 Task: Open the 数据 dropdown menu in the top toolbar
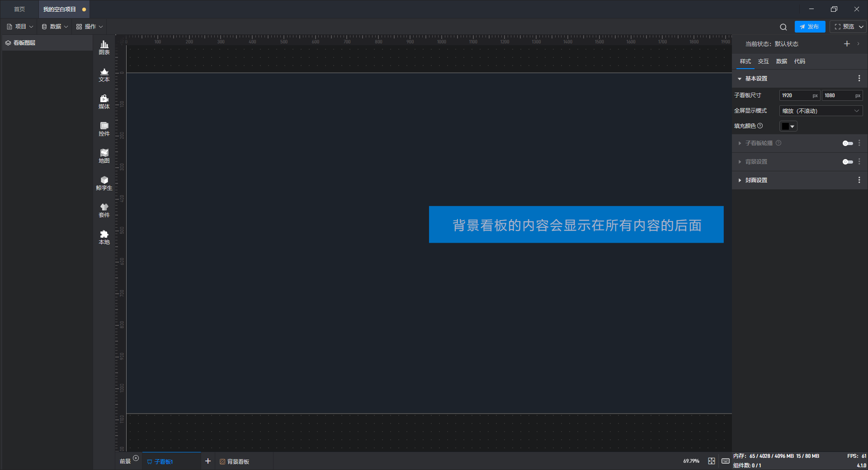coord(55,27)
